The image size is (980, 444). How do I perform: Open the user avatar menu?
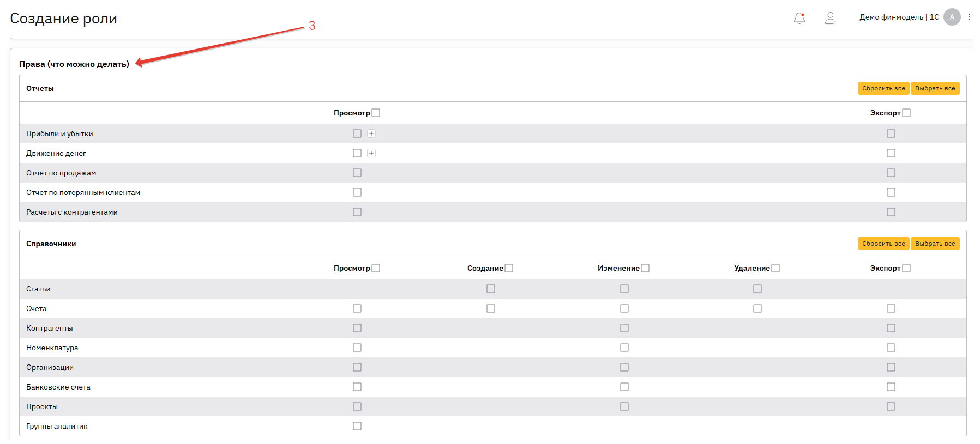[x=952, y=17]
